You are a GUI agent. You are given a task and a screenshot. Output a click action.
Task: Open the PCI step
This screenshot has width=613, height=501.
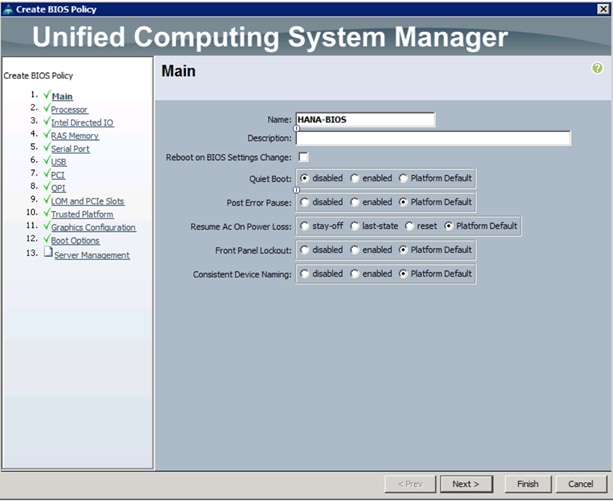point(58,175)
